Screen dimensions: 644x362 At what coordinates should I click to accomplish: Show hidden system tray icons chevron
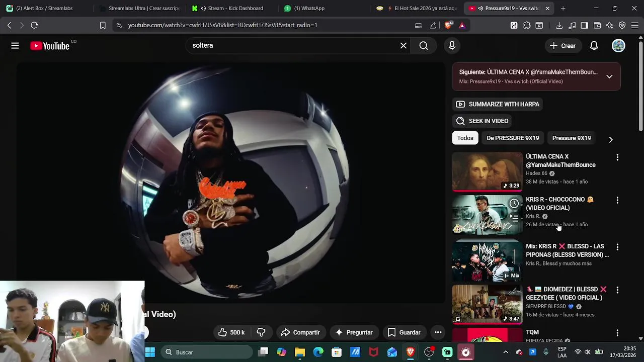coord(506,352)
